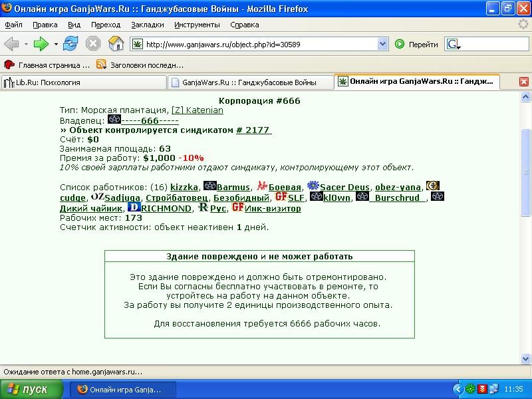
Task: Click the syndicate icon beside Barmus
Action: [x=209, y=186]
